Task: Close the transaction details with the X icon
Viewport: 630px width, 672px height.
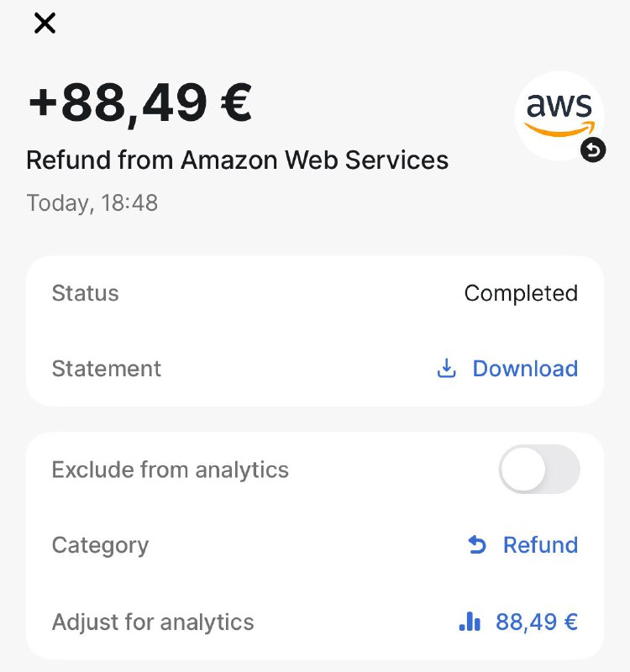Action: coord(45,24)
